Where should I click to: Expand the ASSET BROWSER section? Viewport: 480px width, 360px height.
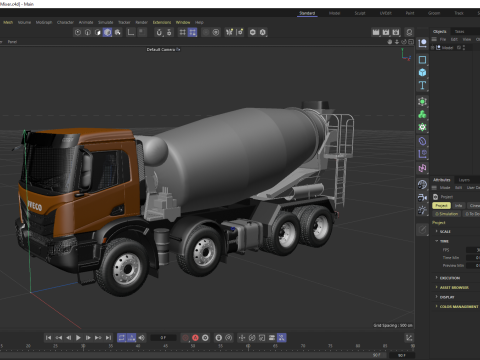(x=437, y=287)
